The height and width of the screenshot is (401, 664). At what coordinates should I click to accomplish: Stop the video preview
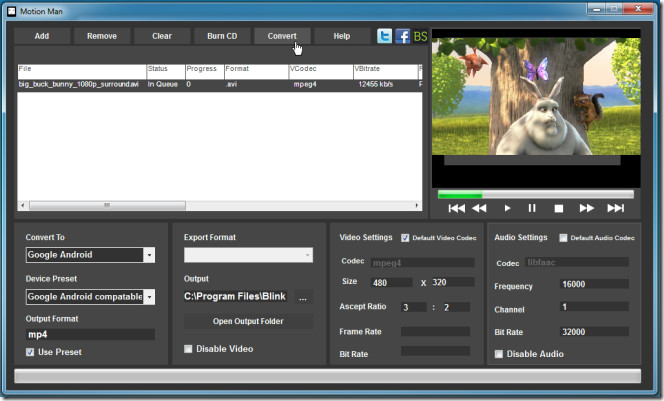click(559, 208)
